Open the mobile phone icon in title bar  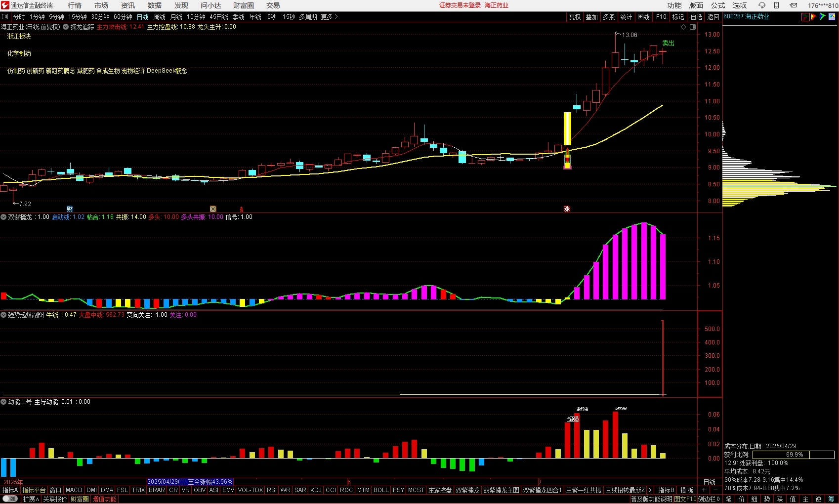tap(776, 5)
